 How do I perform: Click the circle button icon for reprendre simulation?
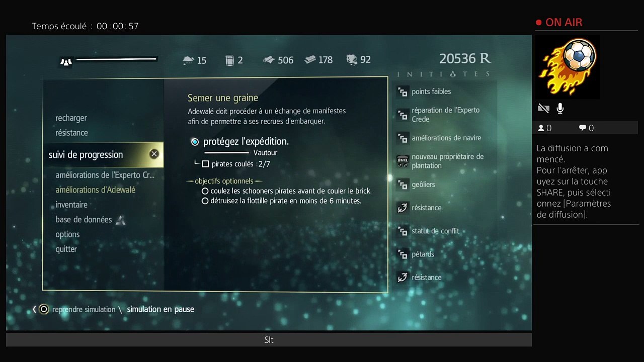pyautogui.click(x=44, y=309)
